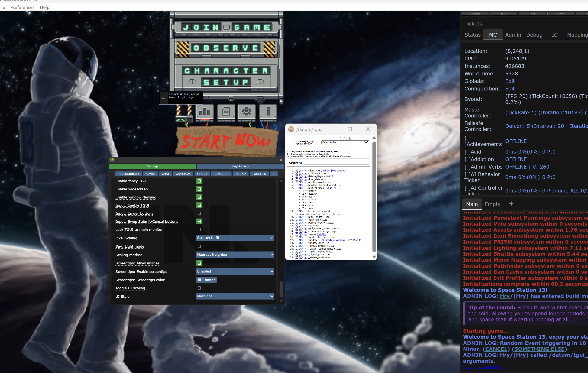Select the RUNECHAT category tab
This screenshot has width=588, height=373.
[x=221, y=174]
